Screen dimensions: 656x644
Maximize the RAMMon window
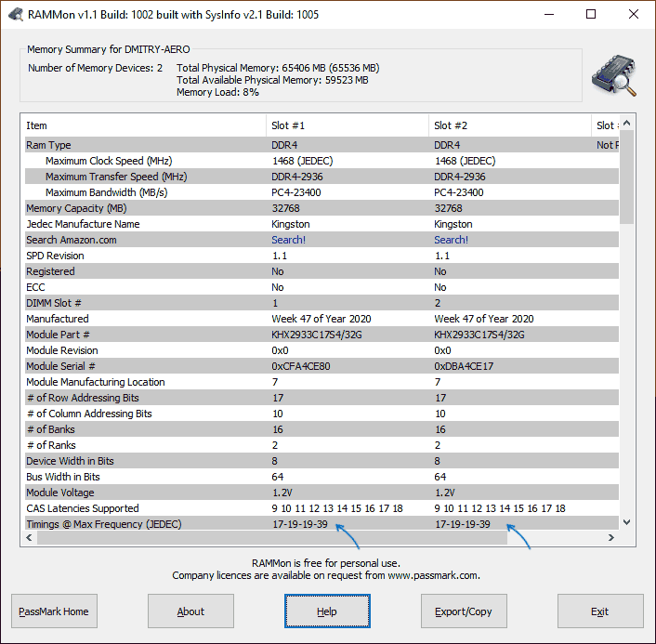pyautogui.click(x=591, y=15)
